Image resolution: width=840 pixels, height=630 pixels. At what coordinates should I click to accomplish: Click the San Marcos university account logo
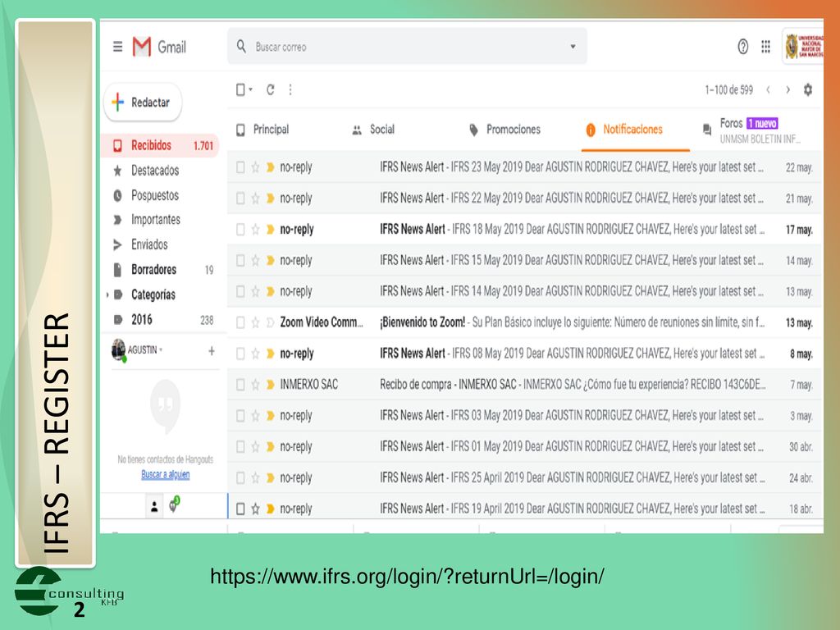803,46
